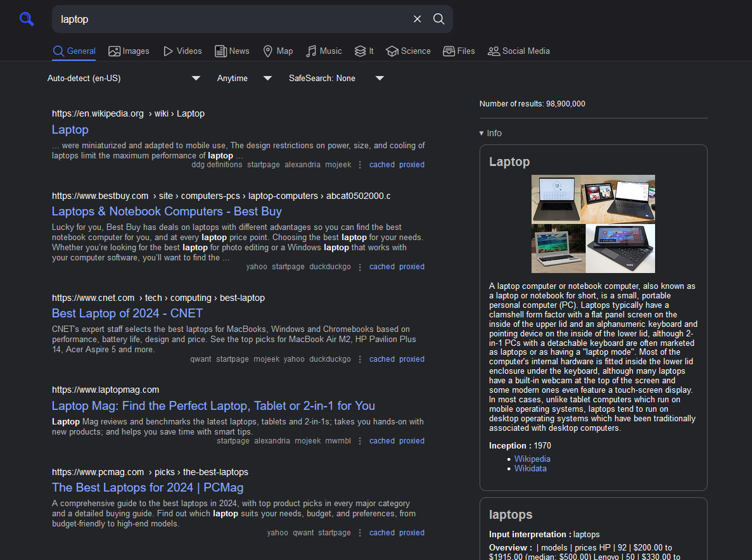Switch to the Social Media tab
Screen dimensions: 752x560
click(x=518, y=51)
